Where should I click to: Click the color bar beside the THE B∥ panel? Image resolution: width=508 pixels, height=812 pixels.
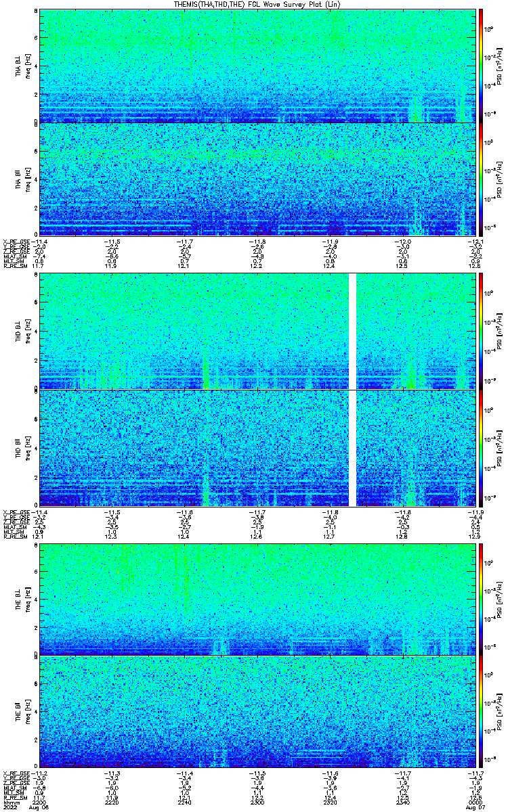point(480,711)
